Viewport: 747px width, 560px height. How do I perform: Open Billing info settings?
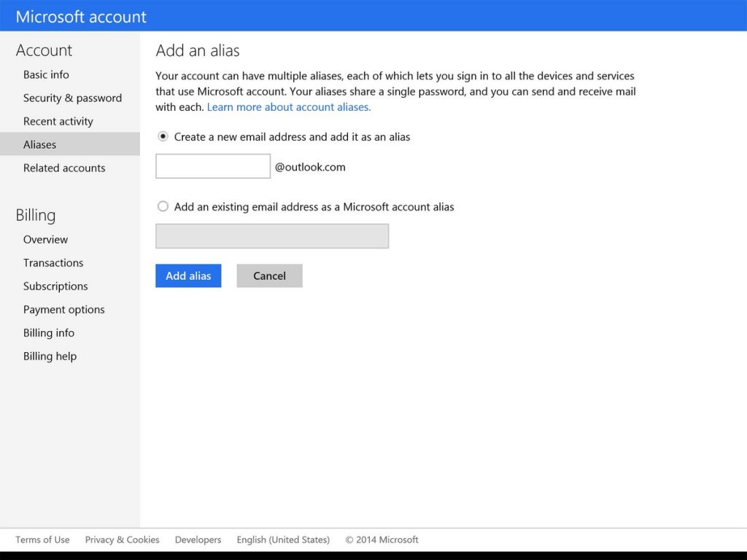pos(48,332)
